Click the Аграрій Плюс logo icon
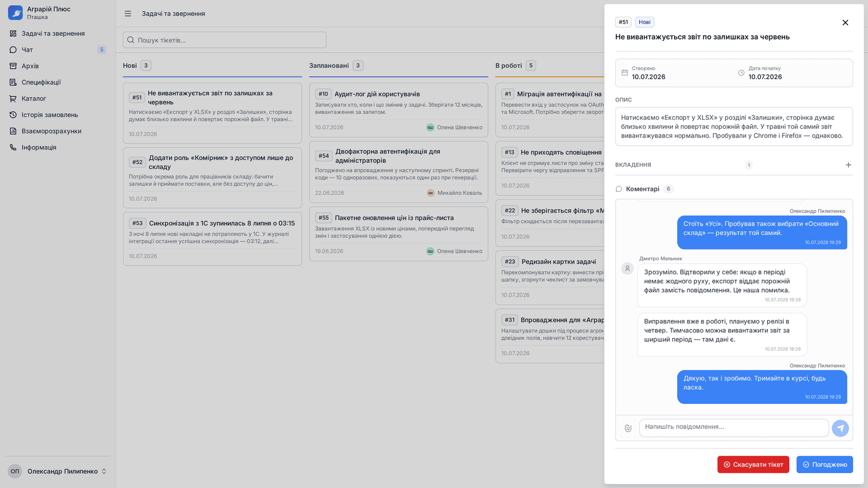 [x=15, y=12]
